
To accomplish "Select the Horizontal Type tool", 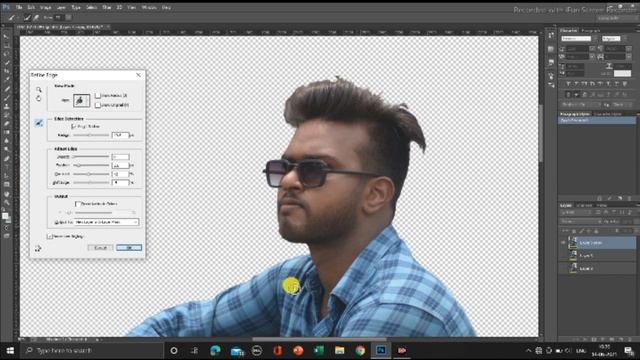I will 6,167.
